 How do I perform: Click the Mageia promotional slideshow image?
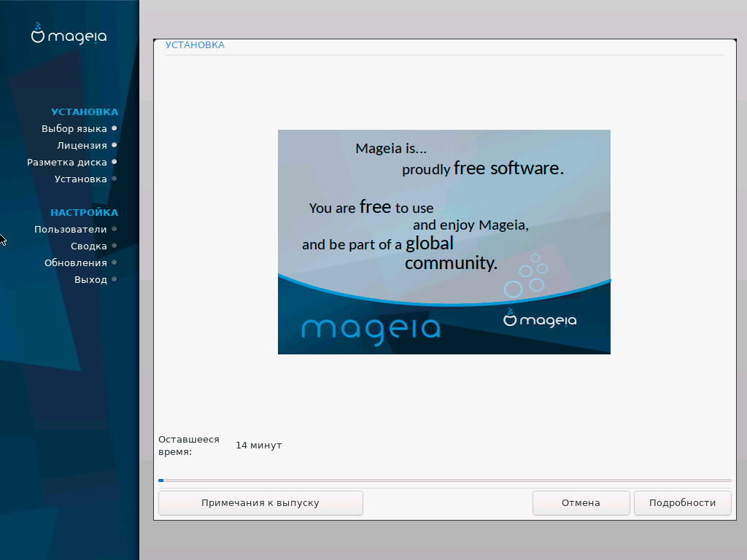(444, 242)
